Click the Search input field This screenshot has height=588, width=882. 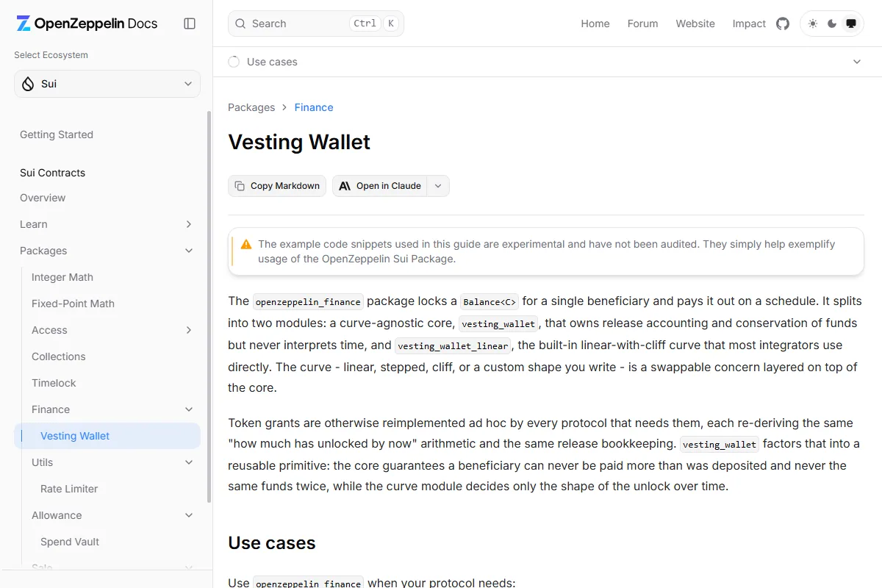316,24
